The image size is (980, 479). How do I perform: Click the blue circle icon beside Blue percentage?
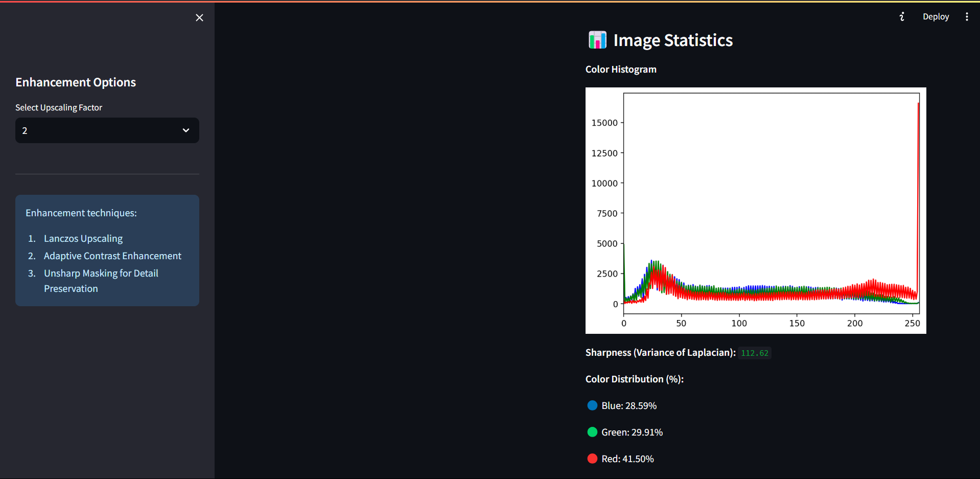pos(592,405)
